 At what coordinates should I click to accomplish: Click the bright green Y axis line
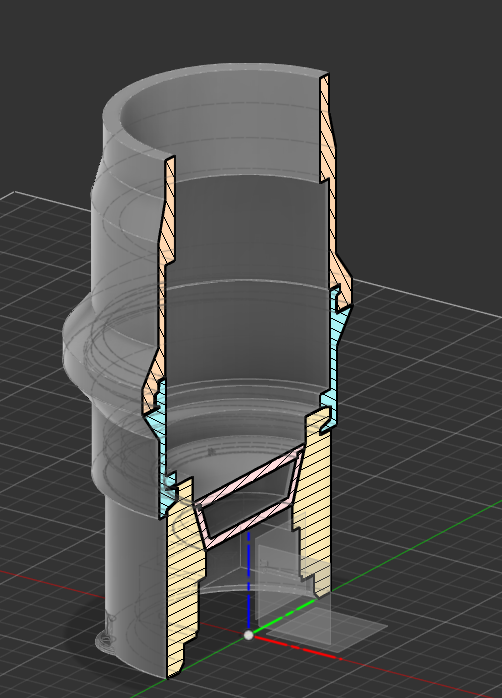click(285, 616)
